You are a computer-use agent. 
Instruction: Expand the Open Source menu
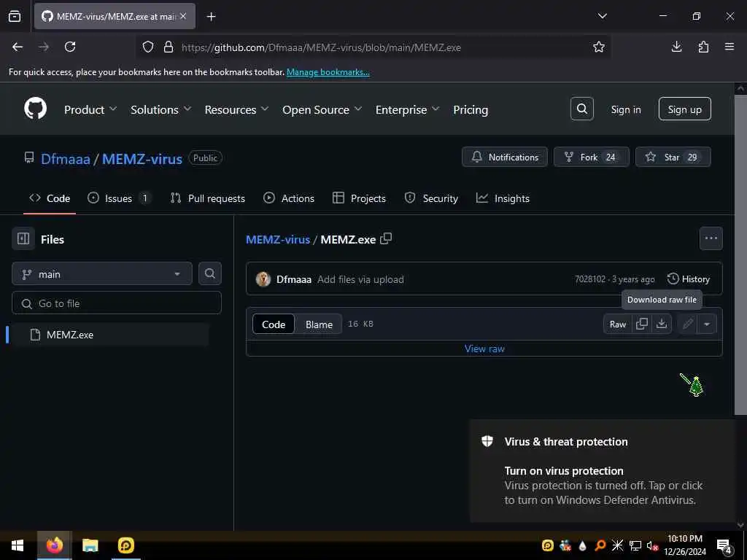(x=322, y=109)
